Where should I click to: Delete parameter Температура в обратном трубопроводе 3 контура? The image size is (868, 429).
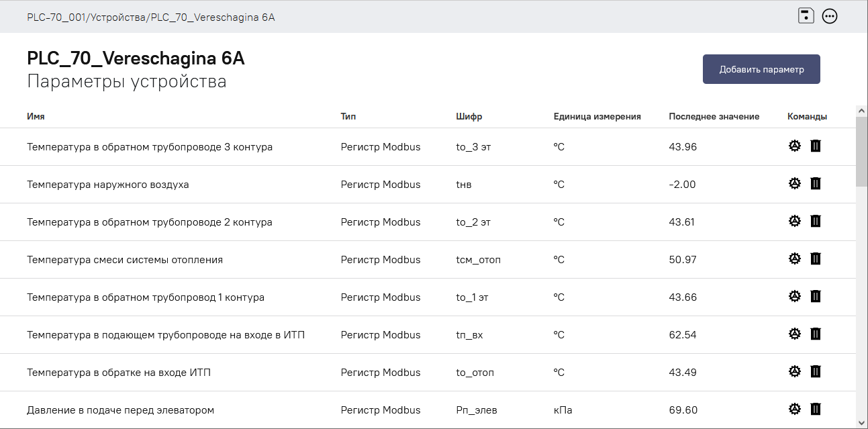(816, 146)
